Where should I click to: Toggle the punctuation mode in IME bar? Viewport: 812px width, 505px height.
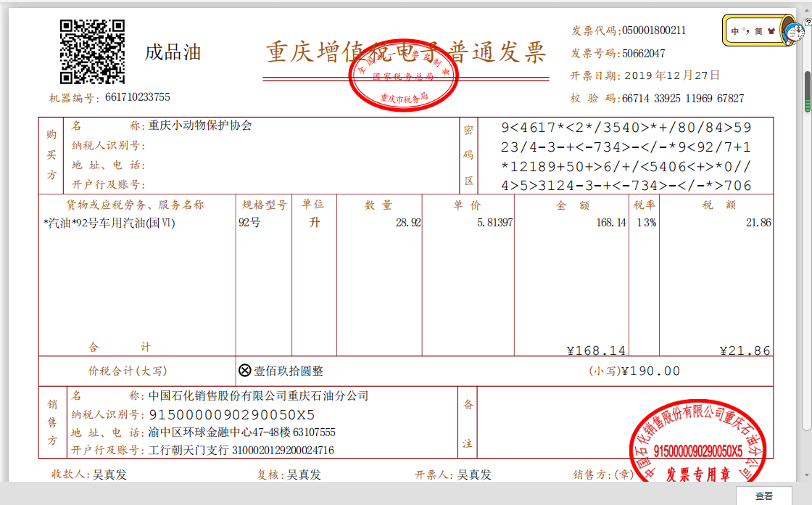tap(746, 31)
